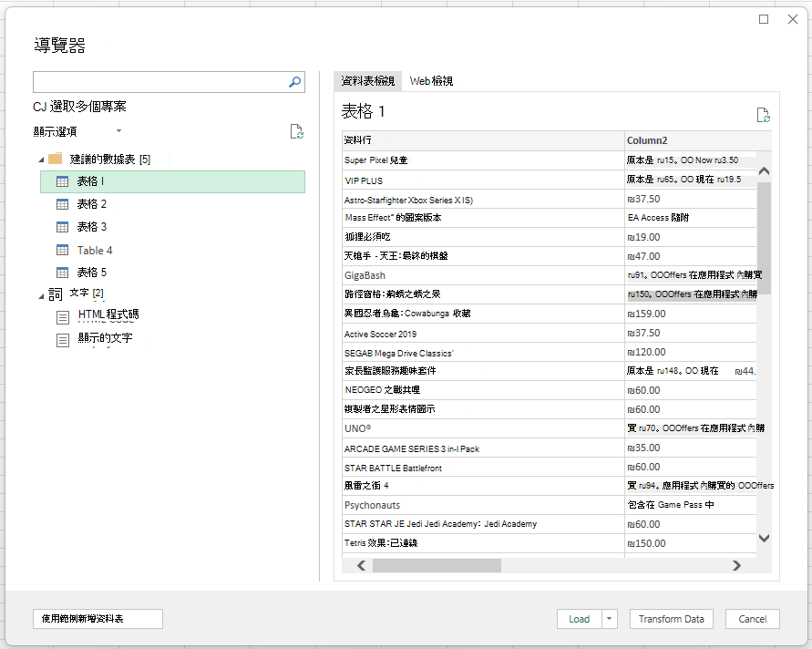Viewport: 812px width, 649px height.
Task: Click the Active Soccer 2019 cell
Action: point(483,334)
